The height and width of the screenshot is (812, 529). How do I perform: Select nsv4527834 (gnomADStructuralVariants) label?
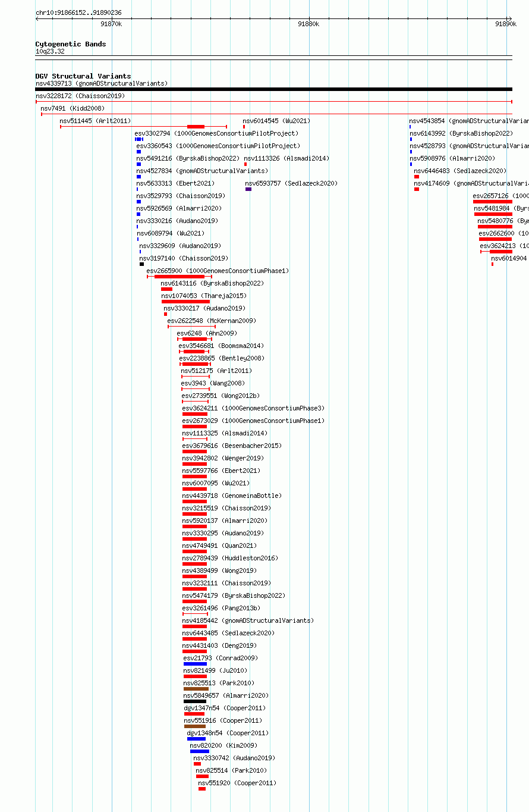(202, 171)
